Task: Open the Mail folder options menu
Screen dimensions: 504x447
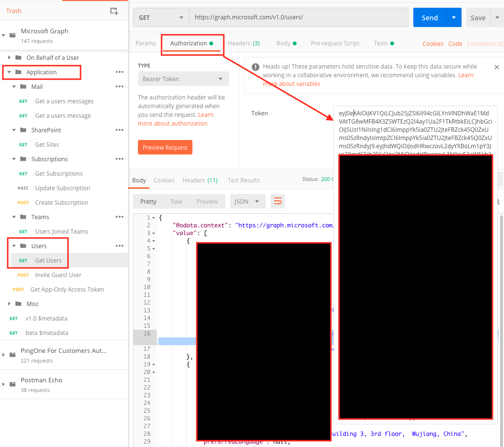Action: pos(120,86)
